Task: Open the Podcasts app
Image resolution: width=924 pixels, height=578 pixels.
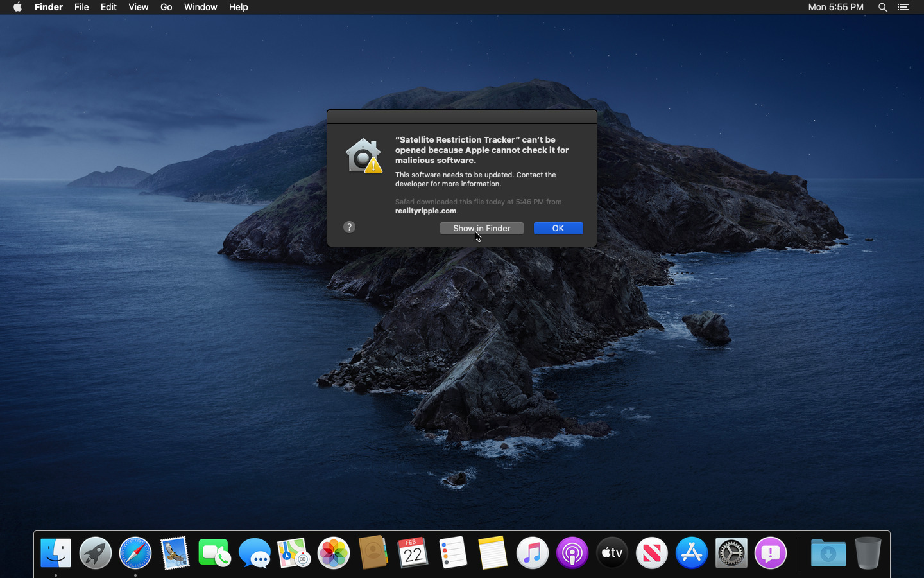Action: point(572,552)
